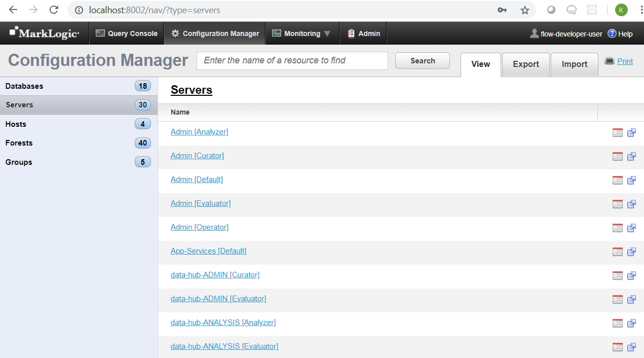The width and height of the screenshot is (644, 358).
Task: Switch to the Import tab
Action: click(574, 64)
